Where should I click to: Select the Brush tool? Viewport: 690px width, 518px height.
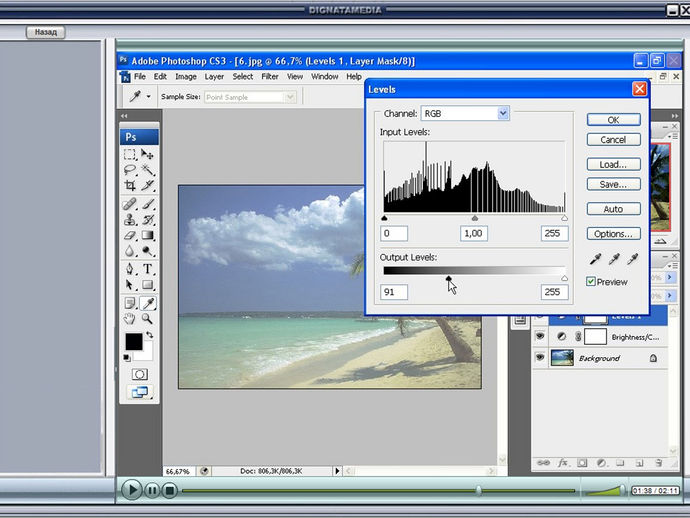coord(147,204)
